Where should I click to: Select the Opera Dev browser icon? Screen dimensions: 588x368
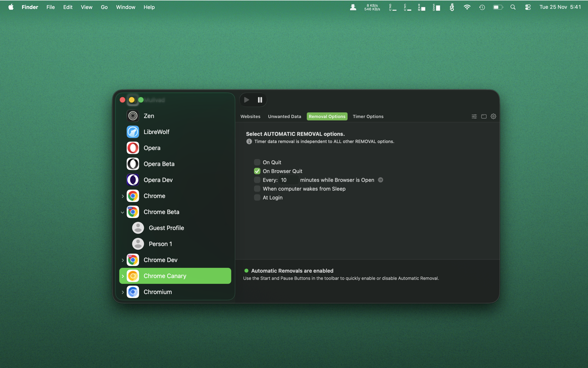click(x=133, y=180)
